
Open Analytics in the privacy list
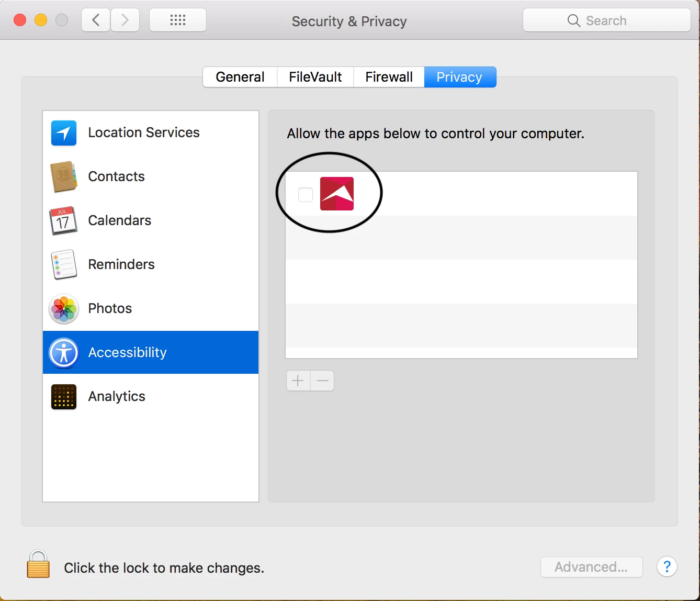pyautogui.click(x=151, y=396)
